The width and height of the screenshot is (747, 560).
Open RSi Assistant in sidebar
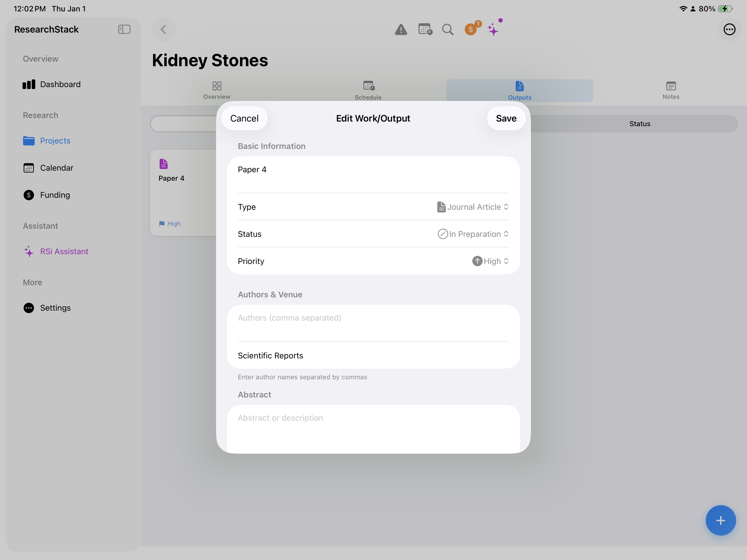[64, 252]
